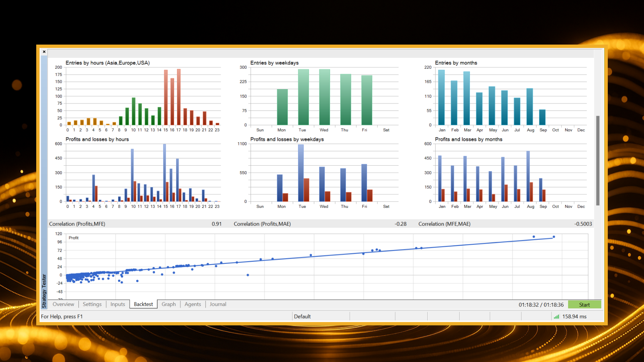The image size is (644, 362).
Task: Click the Correlation (Profits,MFE) header
Action: click(x=77, y=224)
